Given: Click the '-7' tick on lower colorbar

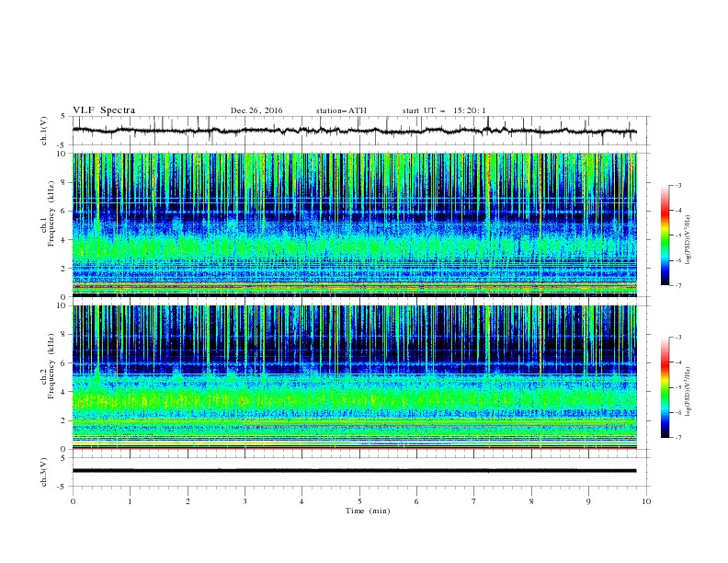Looking at the screenshot, I should pyautogui.click(x=678, y=438).
